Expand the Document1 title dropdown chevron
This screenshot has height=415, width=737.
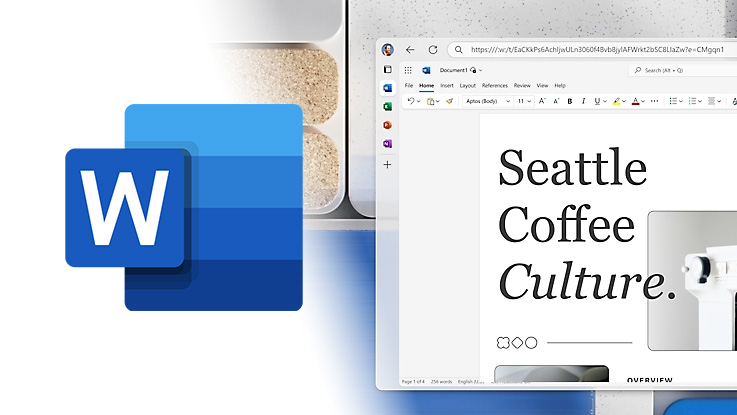(x=480, y=70)
